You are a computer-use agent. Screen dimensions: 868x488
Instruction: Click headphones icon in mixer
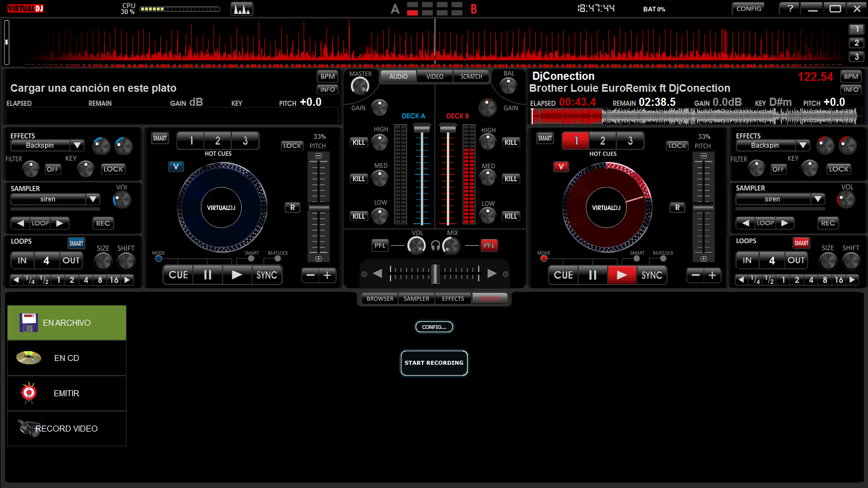click(x=435, y=245)
